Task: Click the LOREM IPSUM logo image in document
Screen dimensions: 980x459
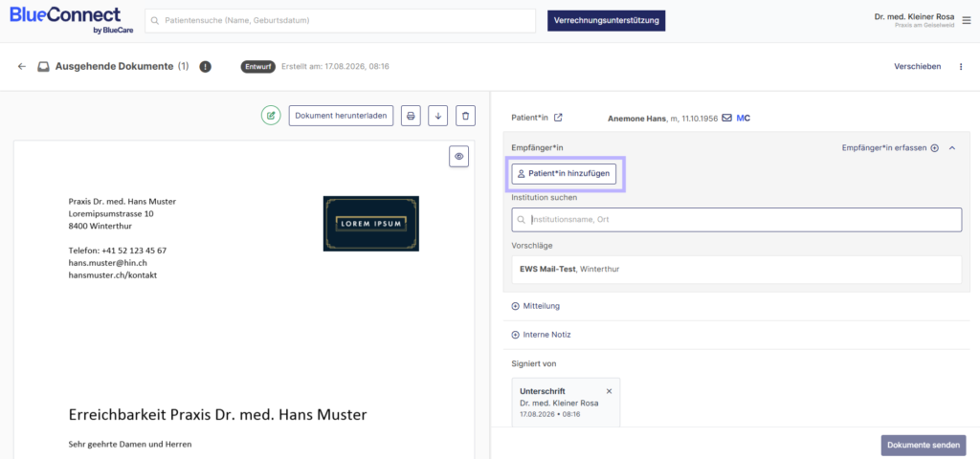Action: 371,224
